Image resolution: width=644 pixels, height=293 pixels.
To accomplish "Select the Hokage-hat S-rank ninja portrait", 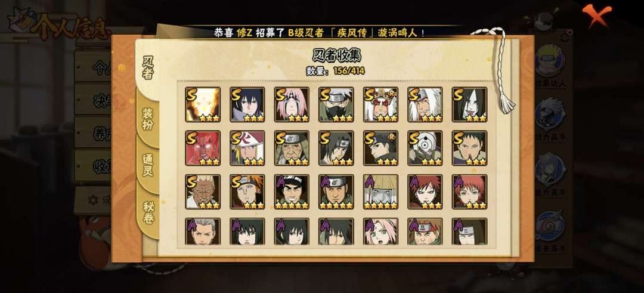I will (247, 148).
